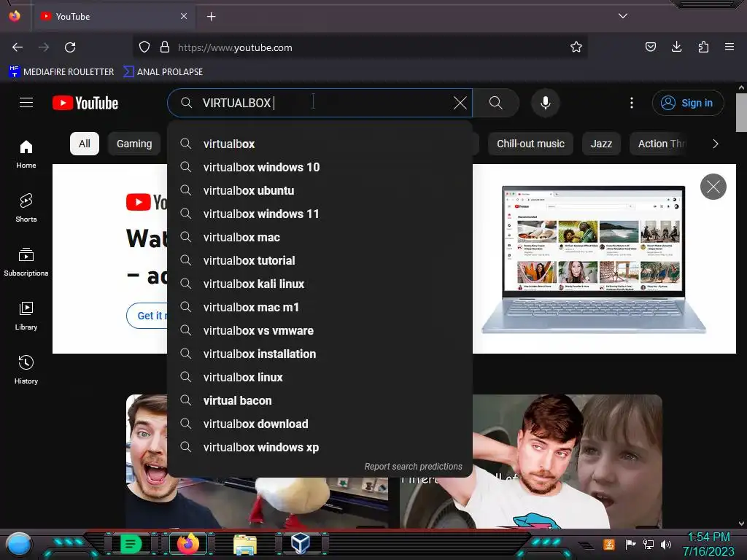Clear the search box with the X icon
The height and width of the screenshot is (560, 747).
(x=460, y=103)
